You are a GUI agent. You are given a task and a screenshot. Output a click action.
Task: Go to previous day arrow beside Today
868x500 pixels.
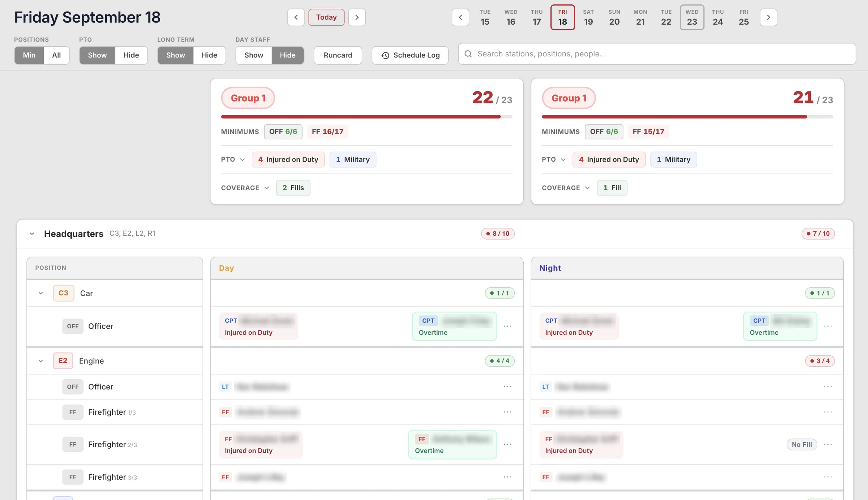click(x=296, y=17)
